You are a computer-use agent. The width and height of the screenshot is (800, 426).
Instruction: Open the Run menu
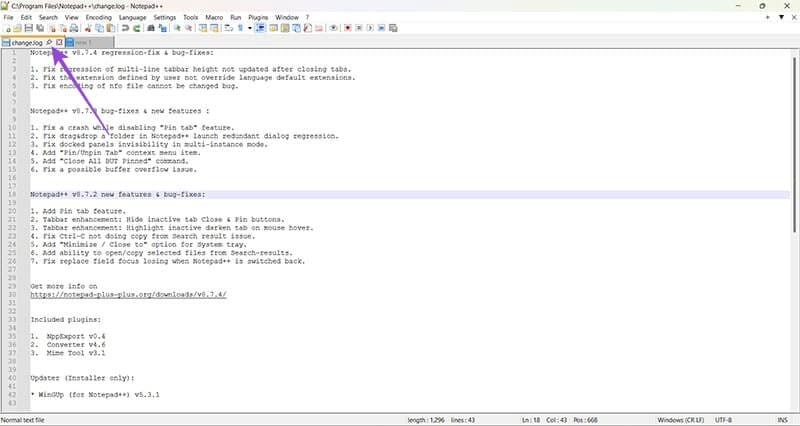(x=235, y=17)
